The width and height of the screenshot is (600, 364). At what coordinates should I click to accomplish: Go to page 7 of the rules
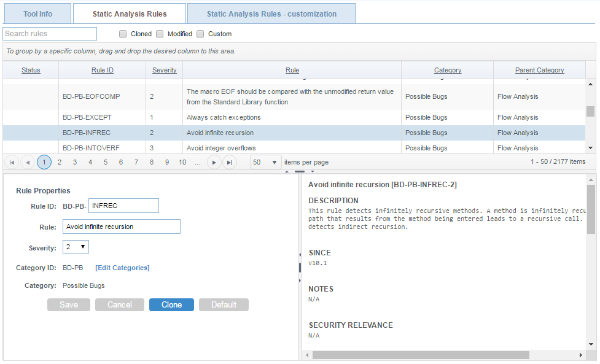[x=136, y=163]
